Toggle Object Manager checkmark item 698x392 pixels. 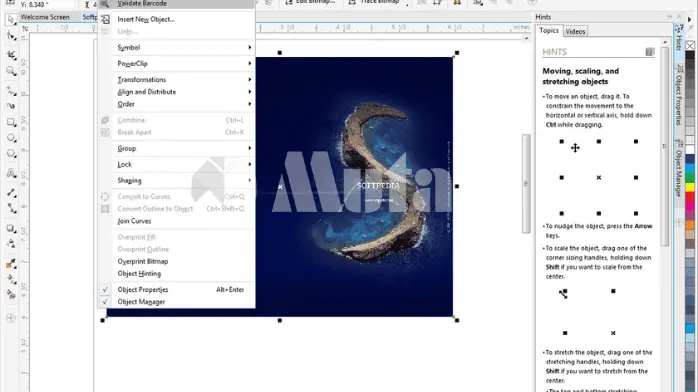pos(177,302)
